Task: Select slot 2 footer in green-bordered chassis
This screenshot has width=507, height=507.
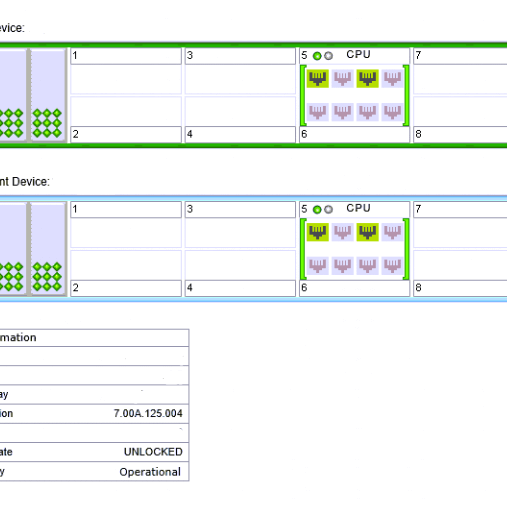Action: click(x=126, y=134)
